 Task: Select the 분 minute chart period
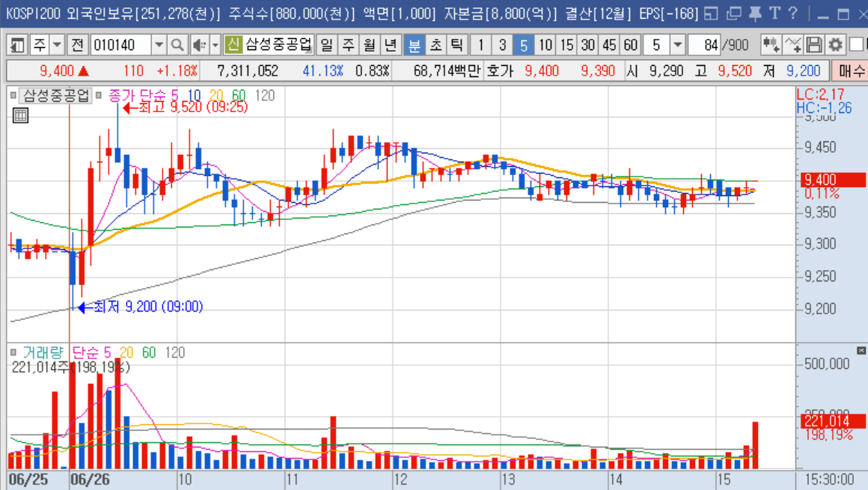click(414, 45)
